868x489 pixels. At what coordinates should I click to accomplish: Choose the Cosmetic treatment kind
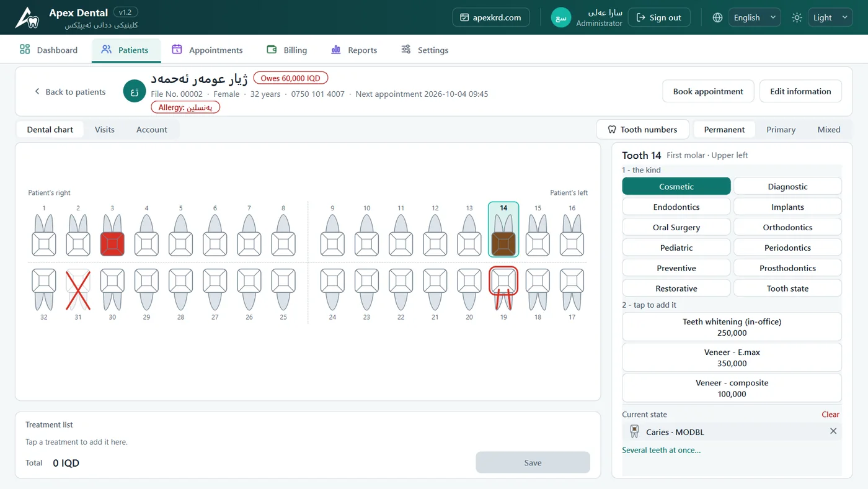coord(676,186)
